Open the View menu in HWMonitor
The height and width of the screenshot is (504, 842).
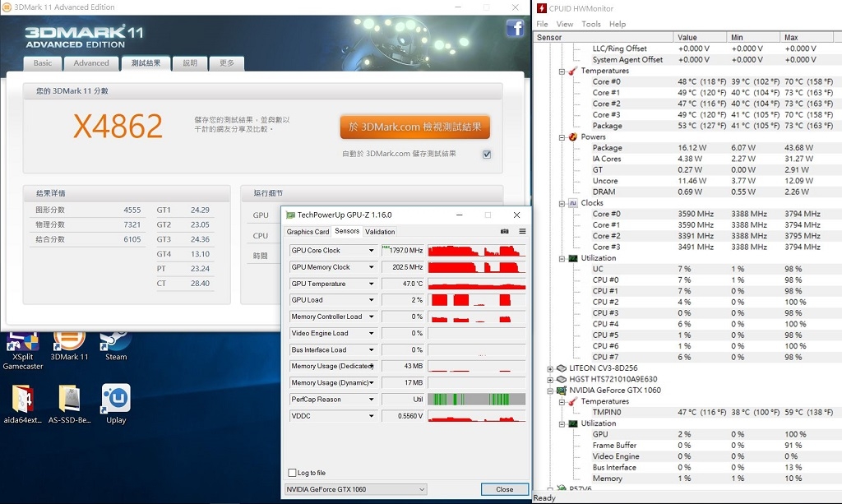point(564,24)
